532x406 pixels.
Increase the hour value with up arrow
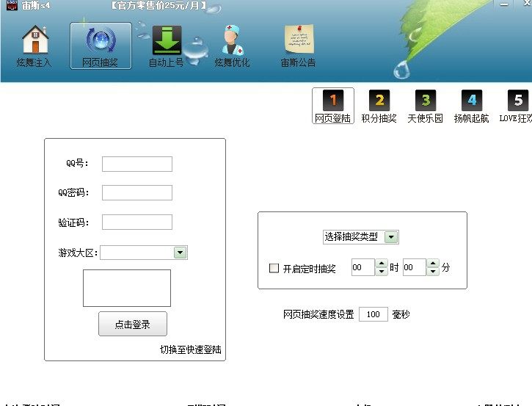[x=382, y=264]
